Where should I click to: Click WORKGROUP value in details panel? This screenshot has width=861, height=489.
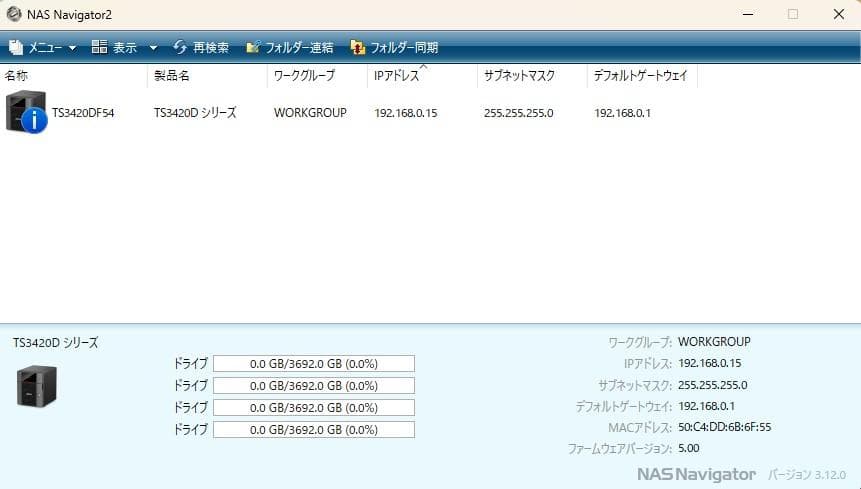714,342
